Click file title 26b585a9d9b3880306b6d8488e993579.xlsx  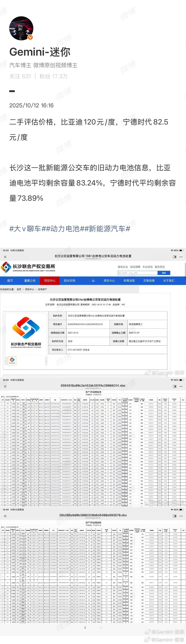click(93, 515)
